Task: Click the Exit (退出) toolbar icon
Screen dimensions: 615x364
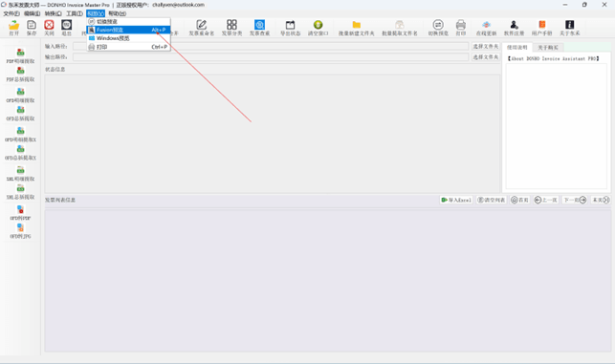Action: (x=67, y=28)
